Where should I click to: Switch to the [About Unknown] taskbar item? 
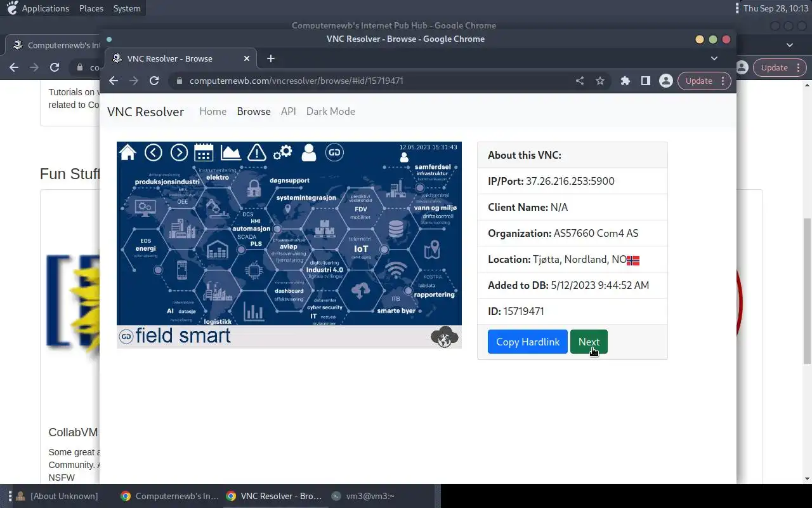click(x=57, y=496)
